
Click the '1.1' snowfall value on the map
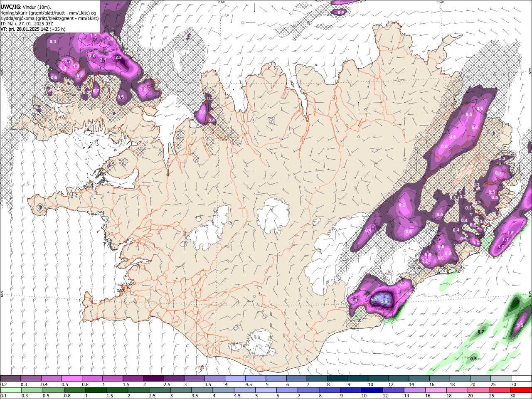click(x=76, y=66)
